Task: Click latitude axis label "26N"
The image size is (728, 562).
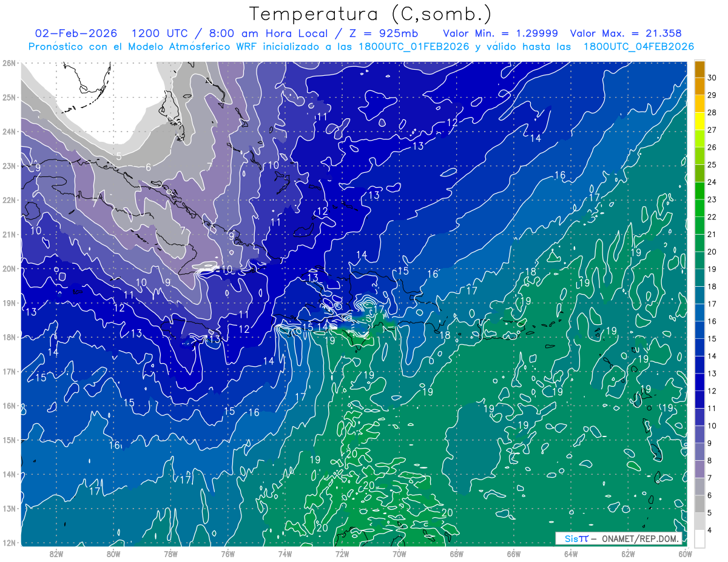Action: tap(8, 63)
